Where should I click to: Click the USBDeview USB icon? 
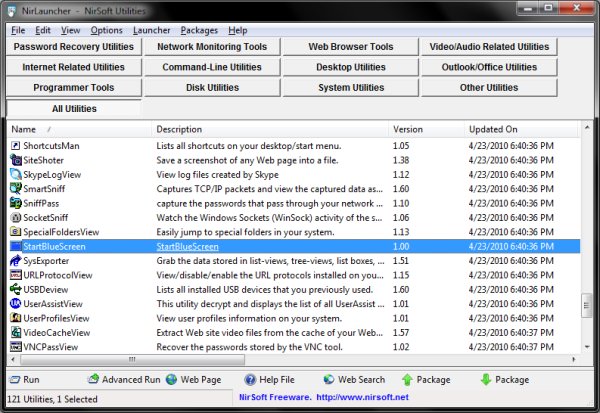15,289
